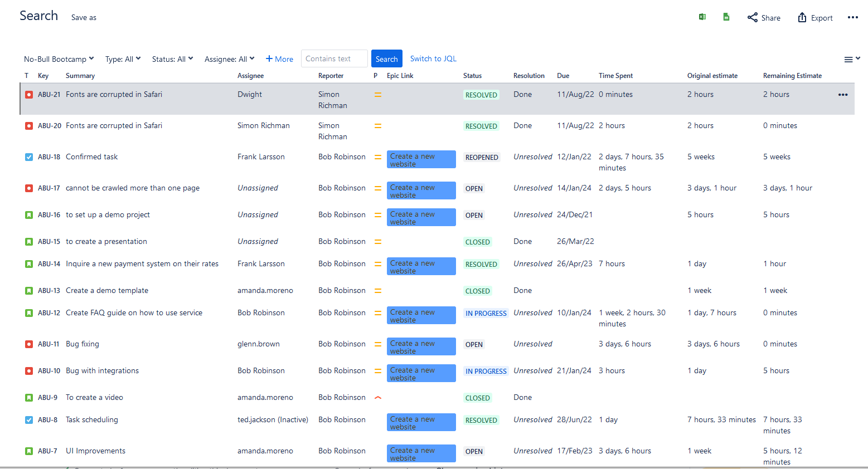Switch the search to JQL mode
The image size is (868, 469).
433,58
